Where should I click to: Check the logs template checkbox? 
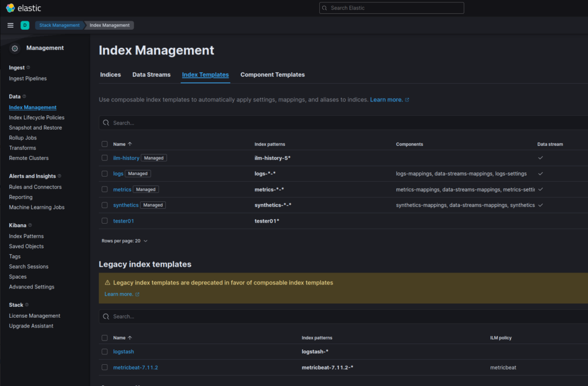point(105,174)
